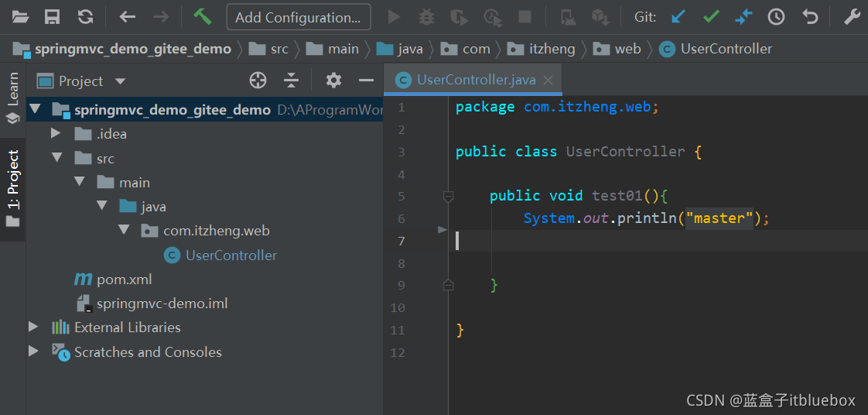
Task: Navigate back with the left arrow
Action: [128, 17]
